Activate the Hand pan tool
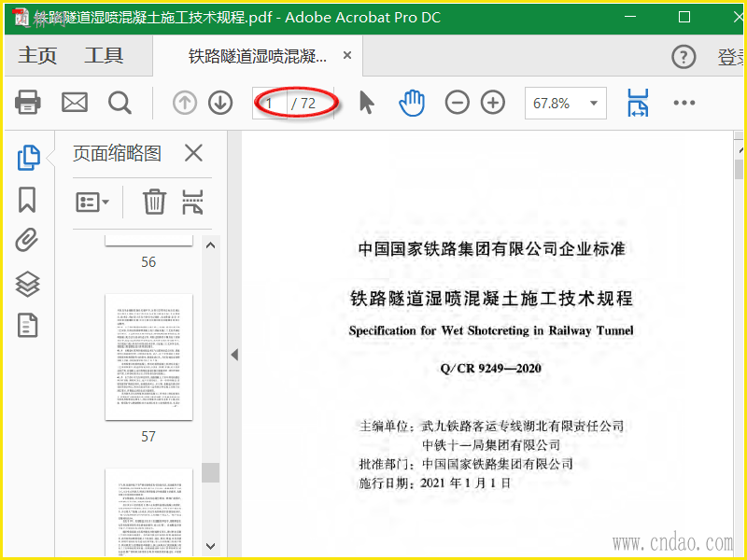The height and width of the screenshot is (560, 747). click(x=412, y=103)
